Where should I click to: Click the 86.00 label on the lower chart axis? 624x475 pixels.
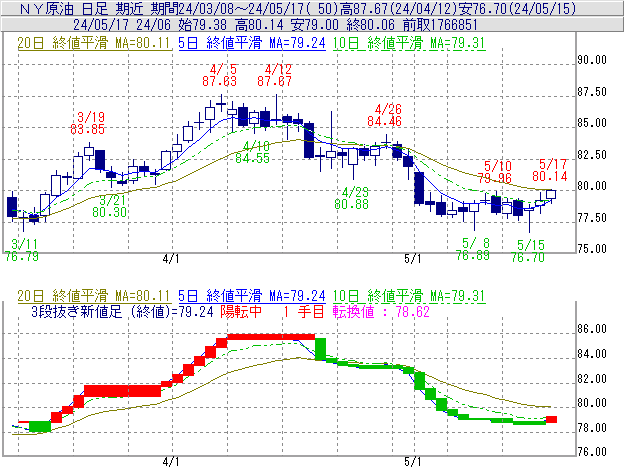point(592,329)
